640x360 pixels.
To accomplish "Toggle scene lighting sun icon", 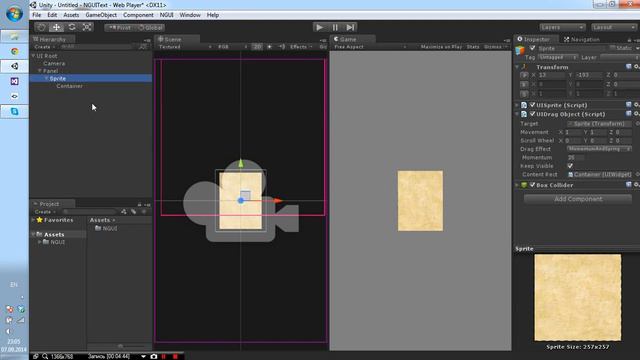I will pos(269,47).
